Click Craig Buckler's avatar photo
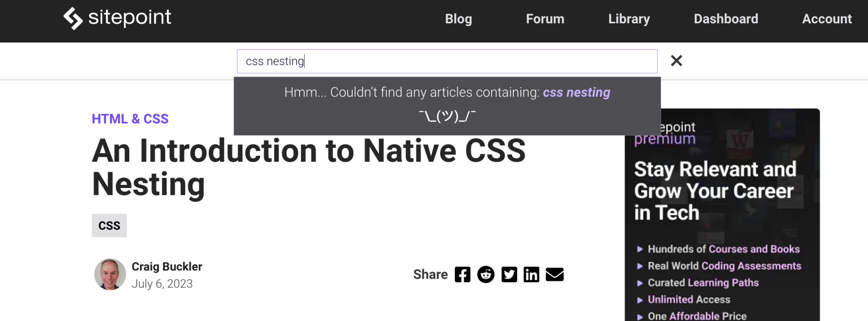 click(110, 274)
